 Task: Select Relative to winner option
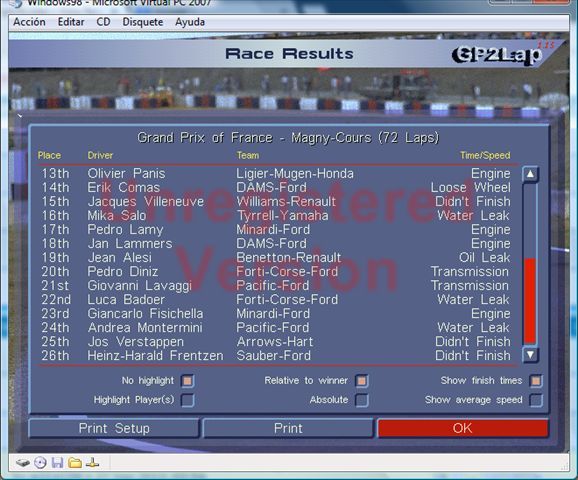point(362,380)
